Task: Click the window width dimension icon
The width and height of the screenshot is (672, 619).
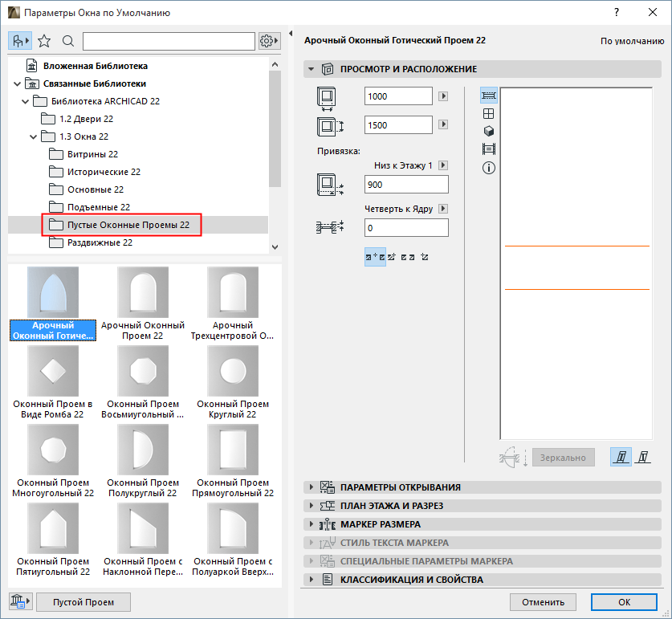Action: click(327, 98)
